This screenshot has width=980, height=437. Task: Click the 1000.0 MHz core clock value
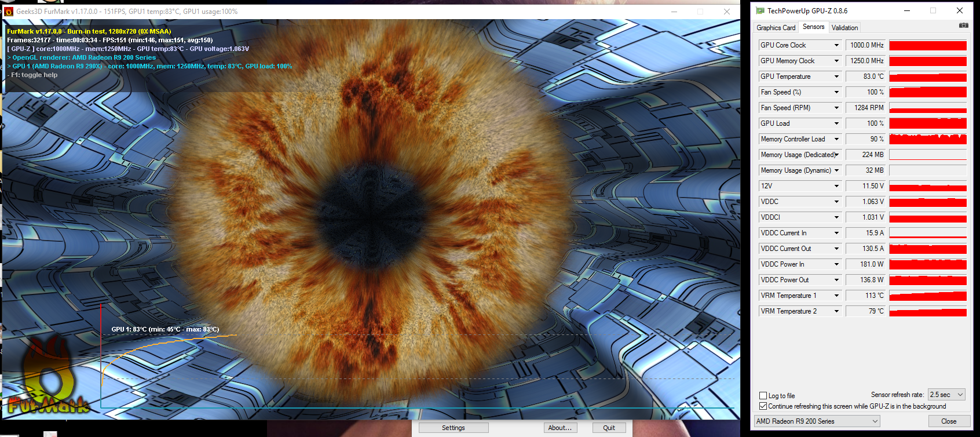[x=866, y=45]
